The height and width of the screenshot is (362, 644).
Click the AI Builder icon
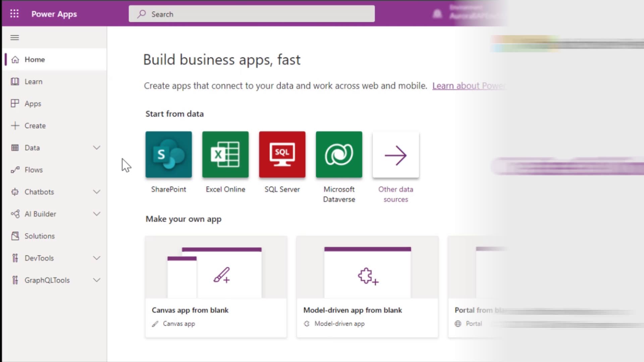point(15,214)
